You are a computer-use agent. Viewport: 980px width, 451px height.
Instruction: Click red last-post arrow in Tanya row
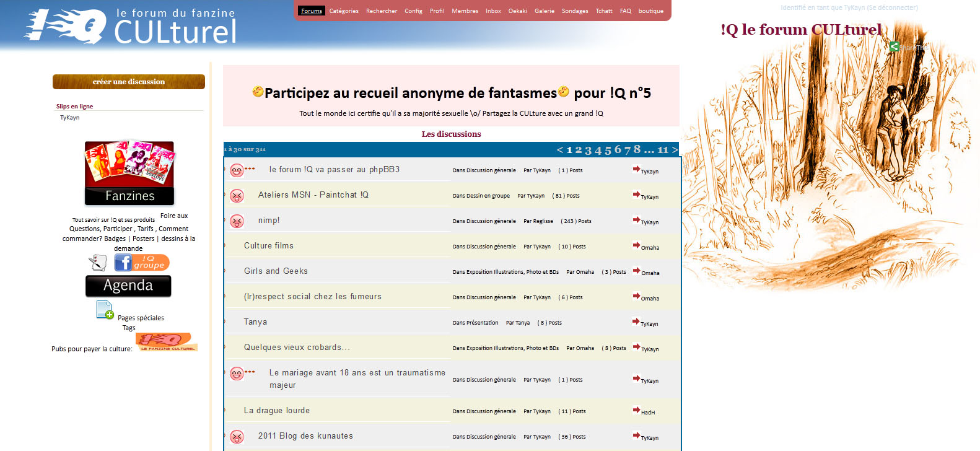[636, 322]
